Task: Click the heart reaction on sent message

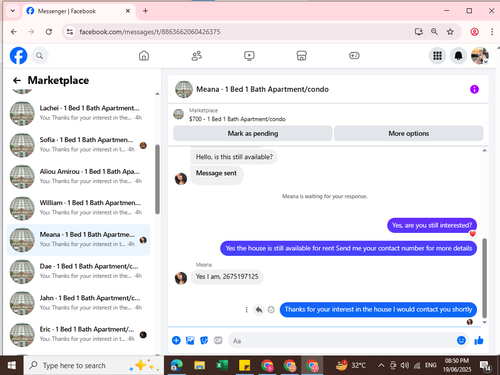Action: (472, 234)
